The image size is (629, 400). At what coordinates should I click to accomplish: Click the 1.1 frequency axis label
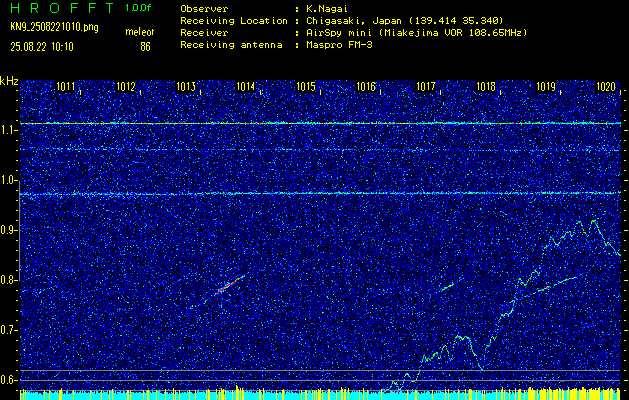tap(6, 130)
